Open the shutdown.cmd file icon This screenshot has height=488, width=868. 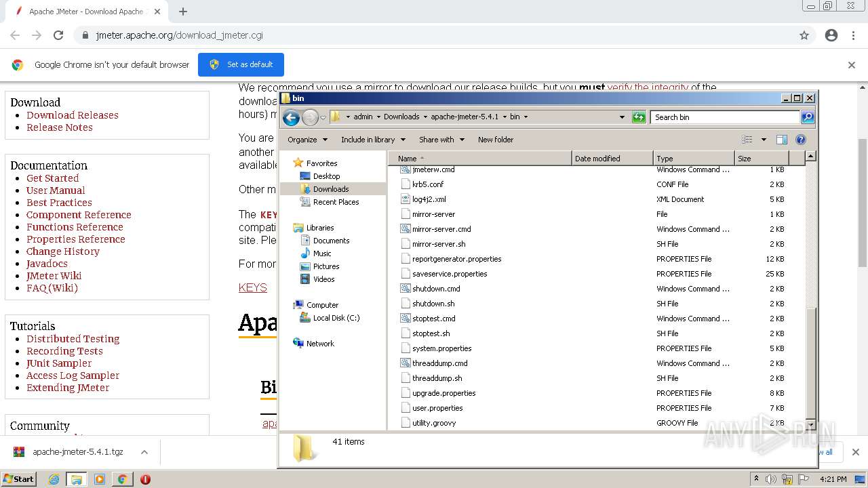pos(406,289)
